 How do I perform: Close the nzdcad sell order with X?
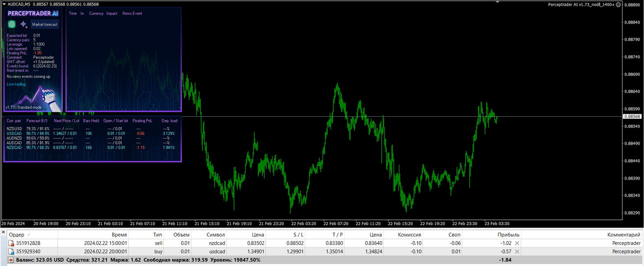[x=517, y=243]
